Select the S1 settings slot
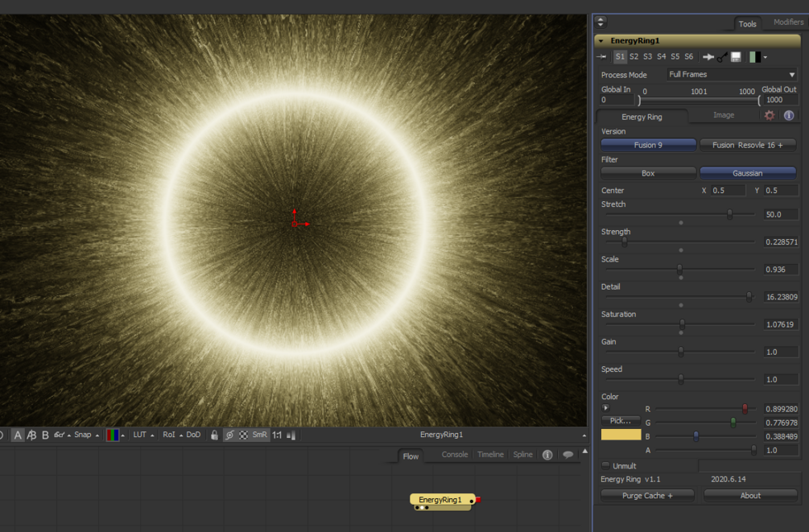Viewport: 809px width, 532px height. (x=620, y=57)
